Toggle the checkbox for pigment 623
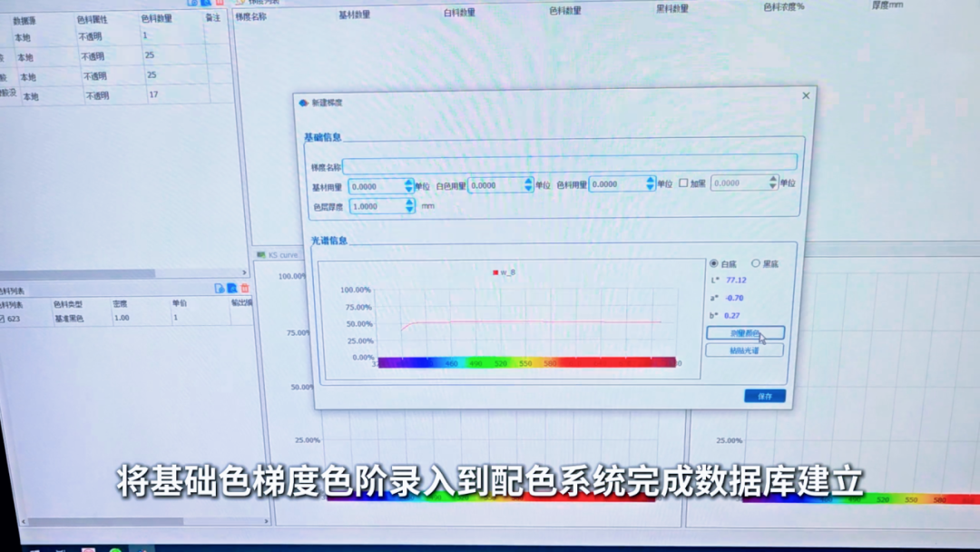 3,319
